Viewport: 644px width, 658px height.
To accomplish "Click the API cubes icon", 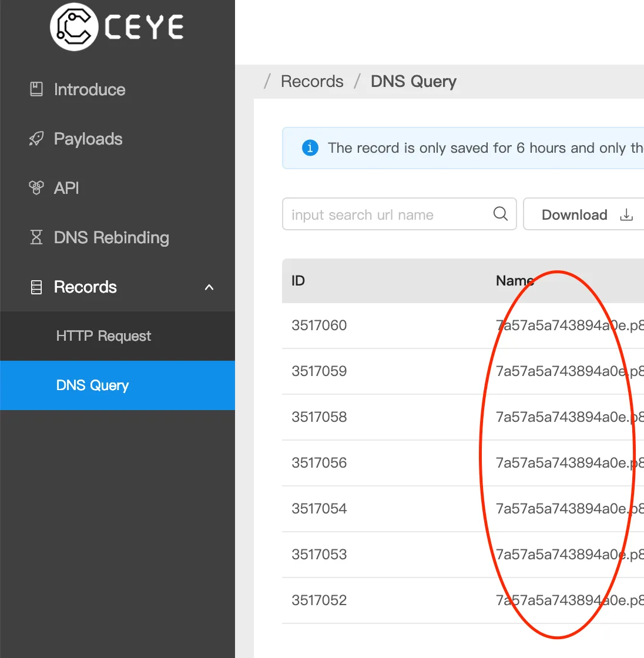I will (36, 188).
